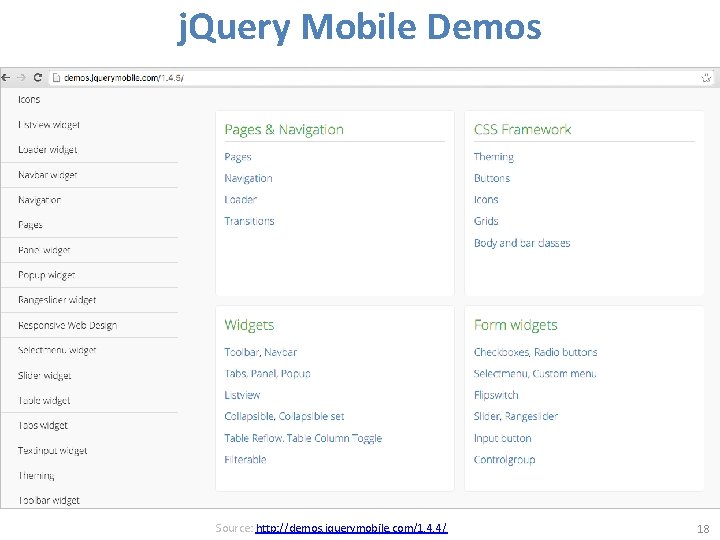The height and width of the screenshot is (540, 720).
Task: Open the Theming link under CSS Framework
Action: pos(494,157)
